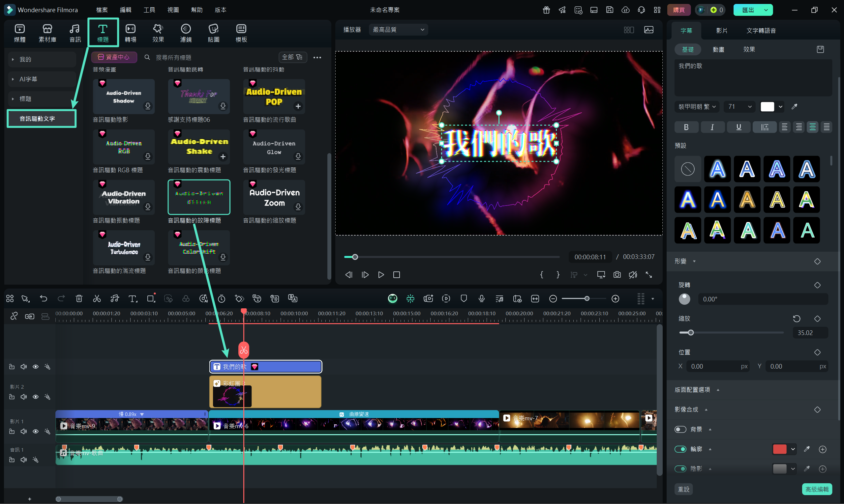Click the fullscreen expand icon in player
The height and width of the screenshot is (504, 844).
click(x=649, y=274)
